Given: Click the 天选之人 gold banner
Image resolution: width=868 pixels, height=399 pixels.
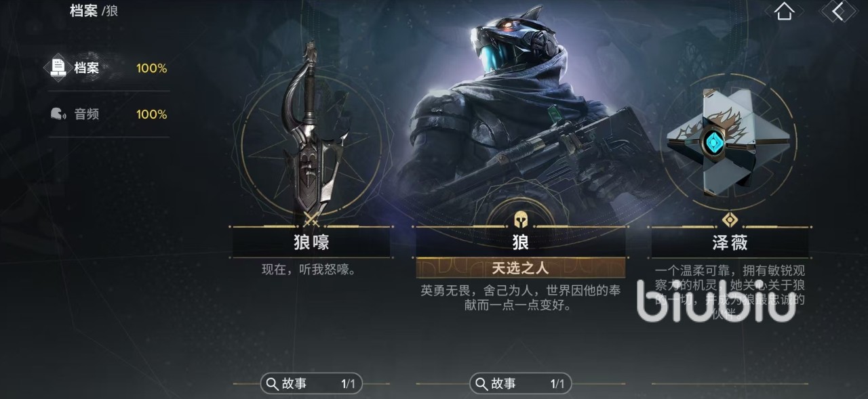Looking at the screenshot, I should coord(521,268).
